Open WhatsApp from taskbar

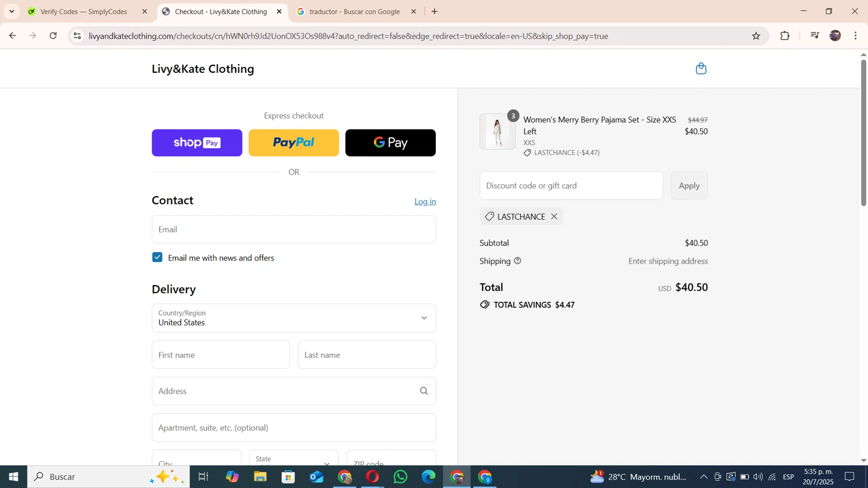point(400,477)
